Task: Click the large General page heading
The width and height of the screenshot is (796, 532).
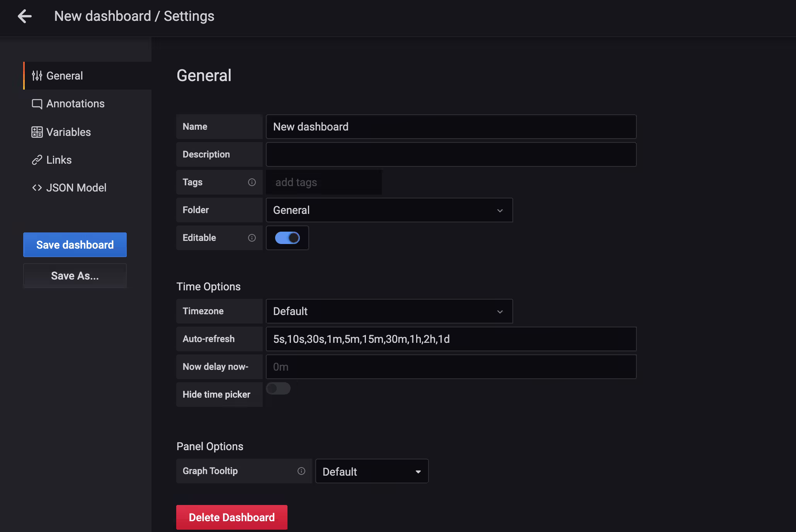Action: tap(204, 76)
